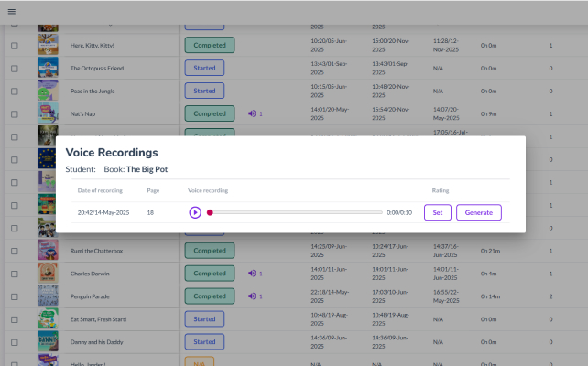
Task: Open the hamburger menu
Action: (x=12, y=11)
